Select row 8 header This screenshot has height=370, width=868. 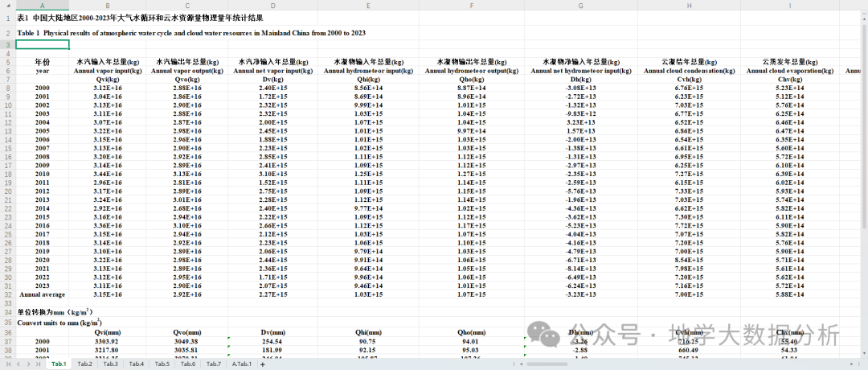(x=8, y=88)
